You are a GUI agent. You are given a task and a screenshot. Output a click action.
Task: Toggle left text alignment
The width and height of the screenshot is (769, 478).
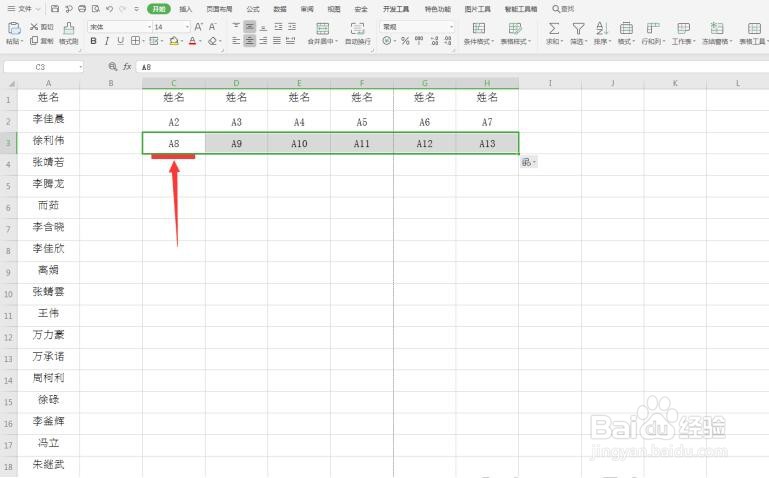(x=236, y=41)
